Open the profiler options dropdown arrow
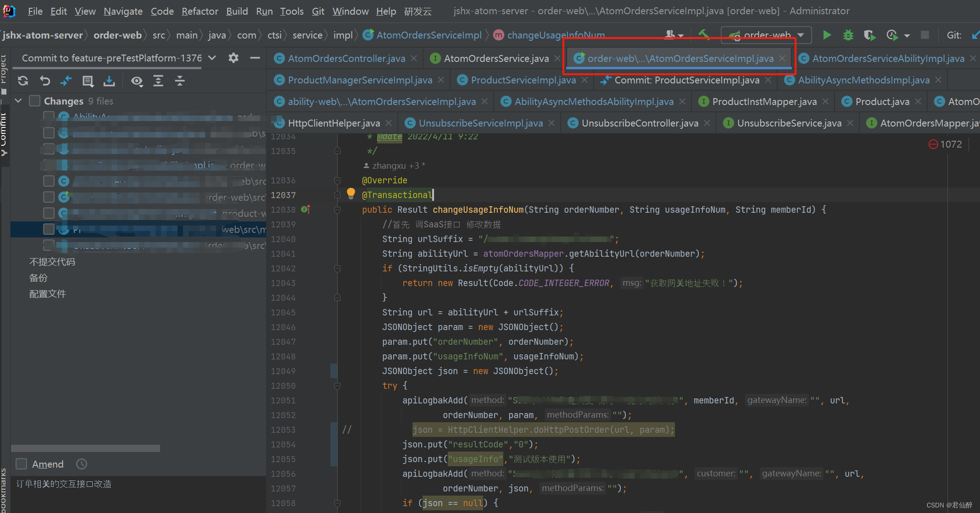 click(x=907, y=35)
